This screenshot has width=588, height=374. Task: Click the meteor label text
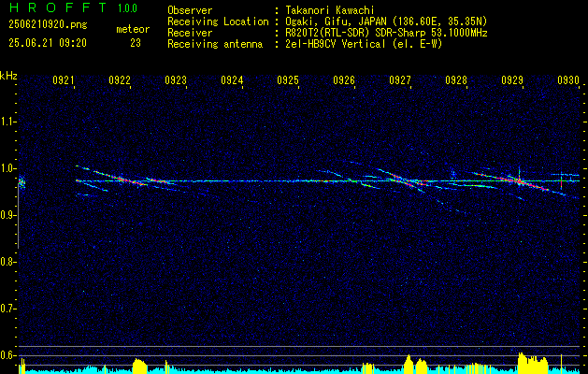coord(133,29)
